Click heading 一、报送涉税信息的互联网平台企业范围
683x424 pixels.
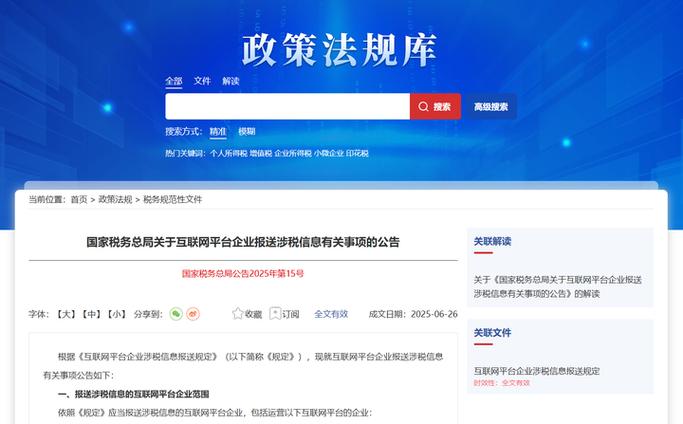pos(133,394)
